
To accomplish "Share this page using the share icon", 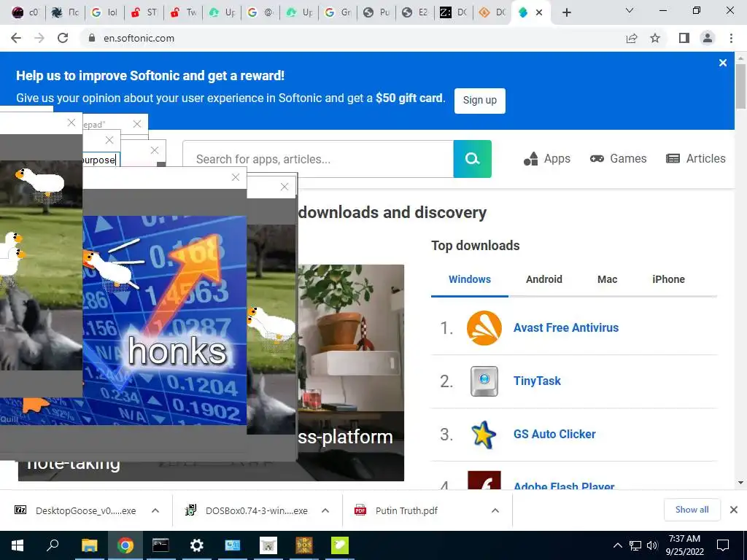I will (632, 38).
